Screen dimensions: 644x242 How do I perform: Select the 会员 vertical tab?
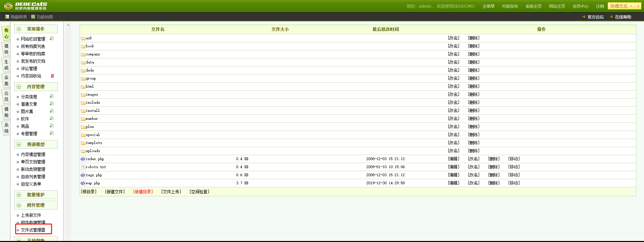coord(6,96)
